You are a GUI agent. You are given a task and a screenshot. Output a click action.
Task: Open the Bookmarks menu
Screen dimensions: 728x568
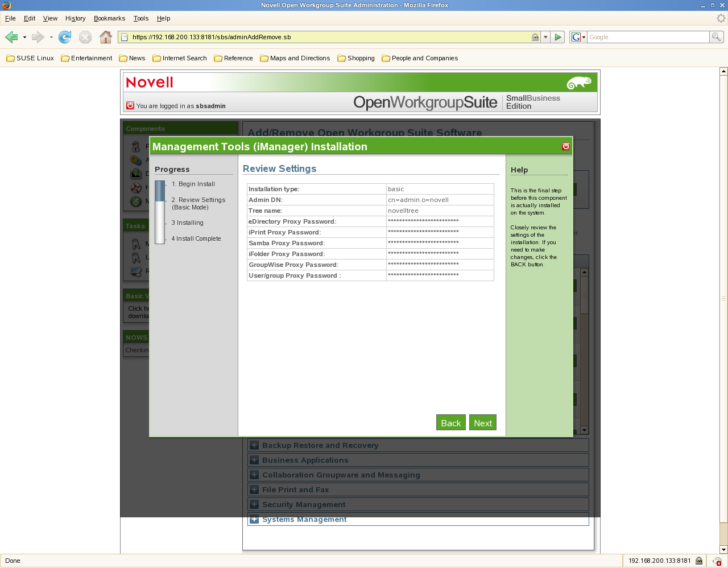[109, 18]
